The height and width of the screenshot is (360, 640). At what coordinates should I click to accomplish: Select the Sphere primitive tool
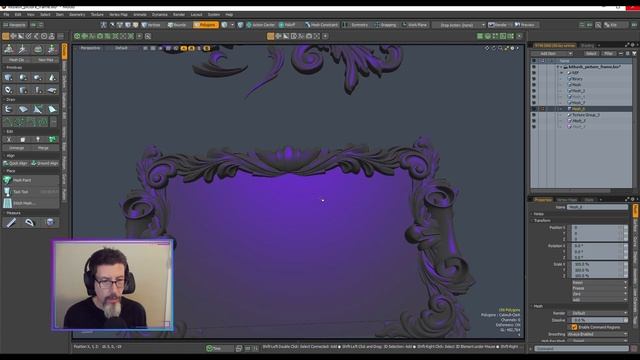pos(23,77)
